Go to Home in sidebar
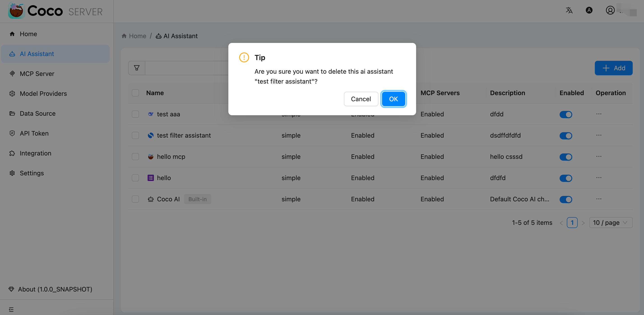Image resolution: width=644 pixels, height=315 pixels. [x=55, y=34]
